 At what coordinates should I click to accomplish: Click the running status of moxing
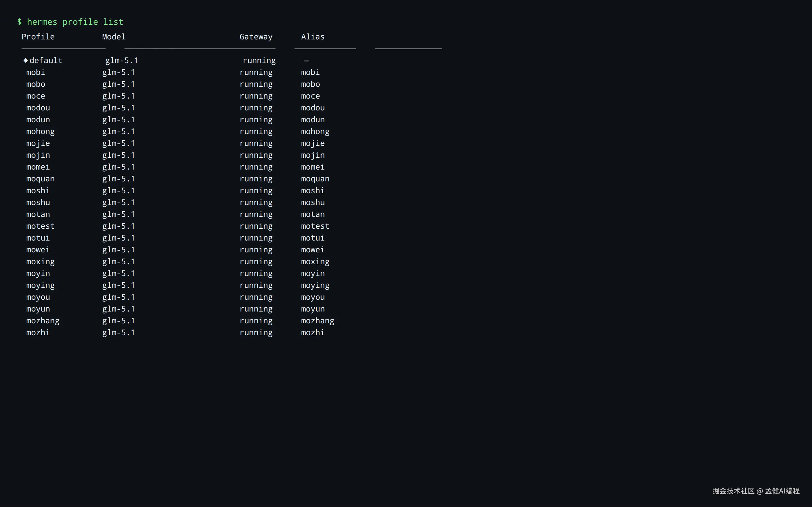(x=256, y=262)
